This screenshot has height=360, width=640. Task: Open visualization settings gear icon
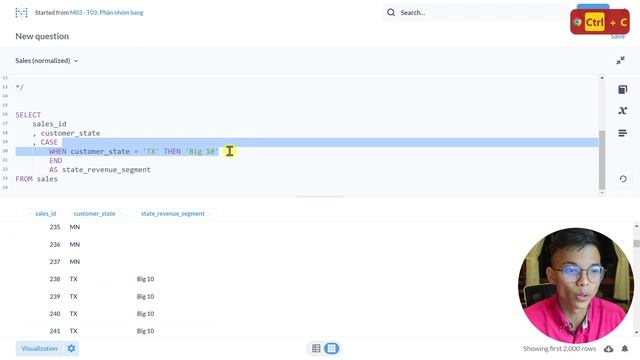71,349
